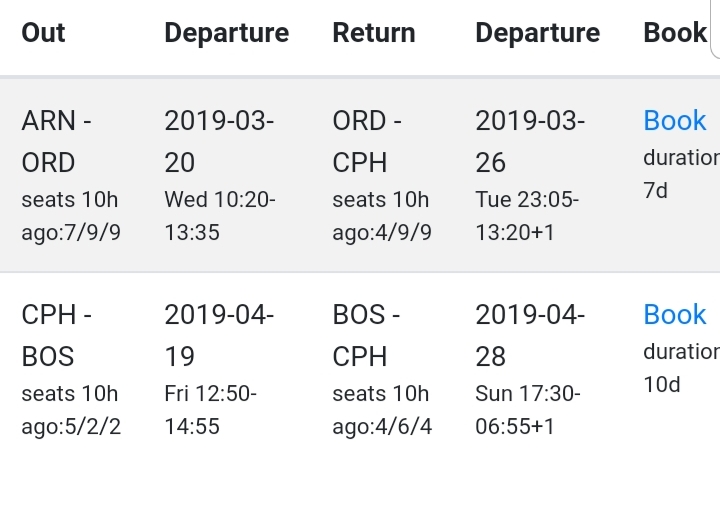Click the 2019-03-26 return date

530,141
